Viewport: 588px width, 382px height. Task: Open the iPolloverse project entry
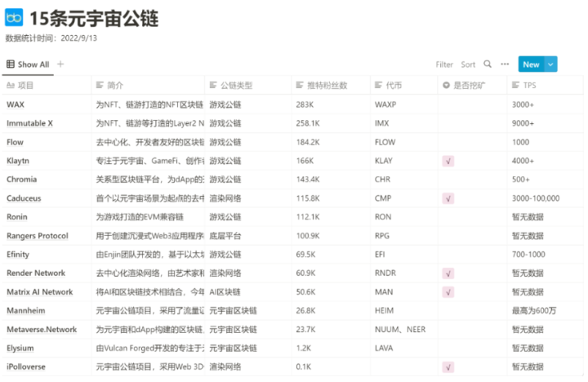click(x=26, y=367)
